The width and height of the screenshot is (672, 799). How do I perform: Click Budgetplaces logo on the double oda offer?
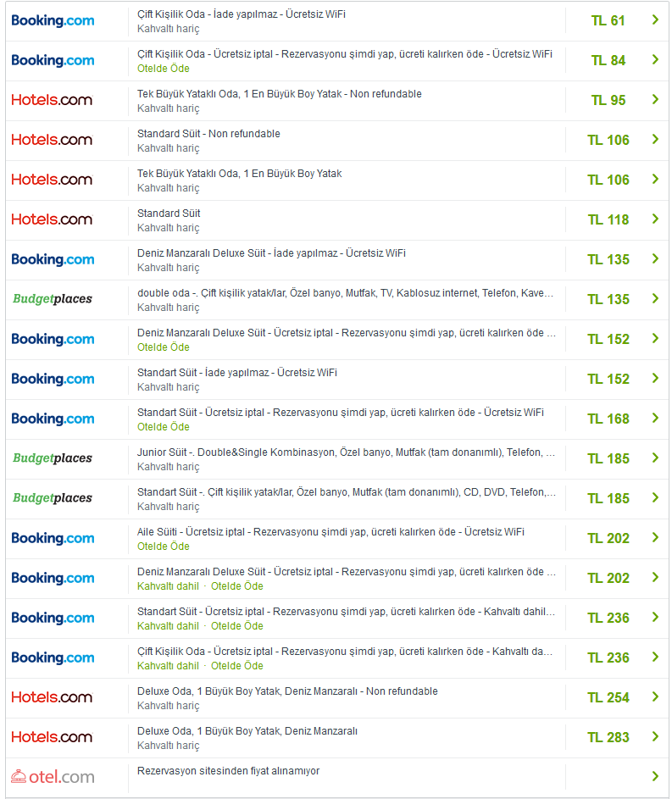pyautogui.click(x=53, y=299)
